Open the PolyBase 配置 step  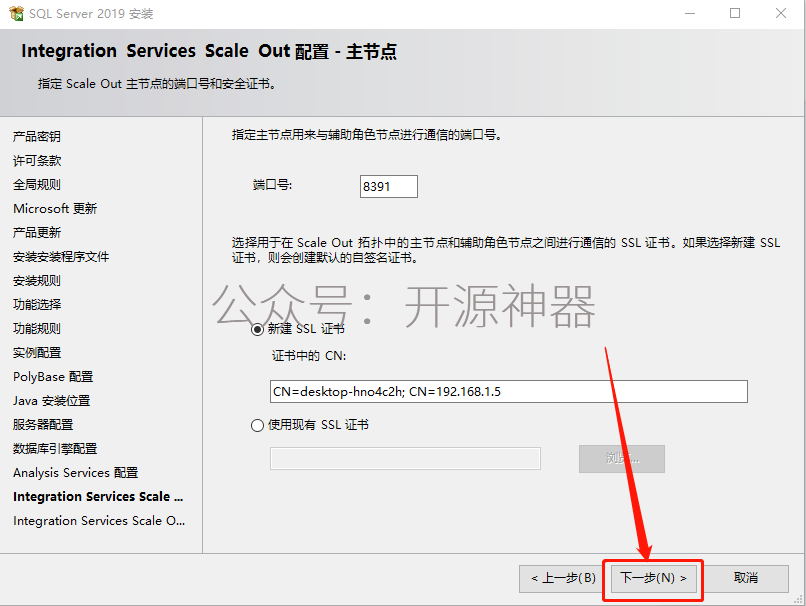(x=53, y=377)
